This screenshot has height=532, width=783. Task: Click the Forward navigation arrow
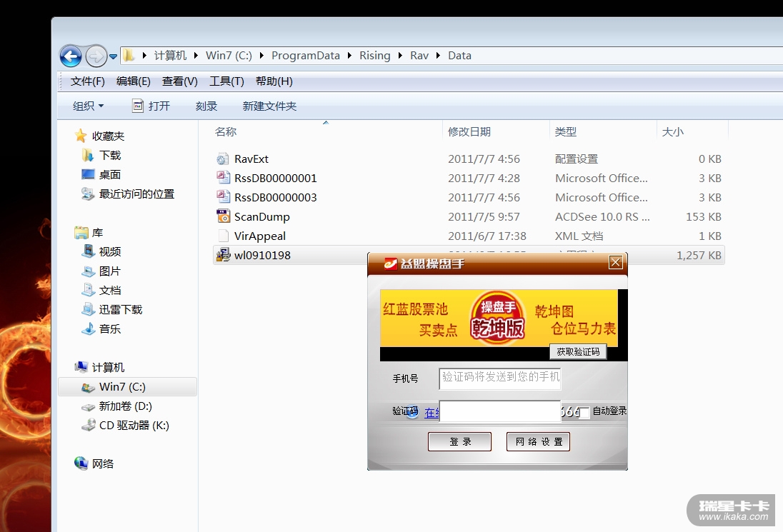pyautogui.click(x=96, y=56)
